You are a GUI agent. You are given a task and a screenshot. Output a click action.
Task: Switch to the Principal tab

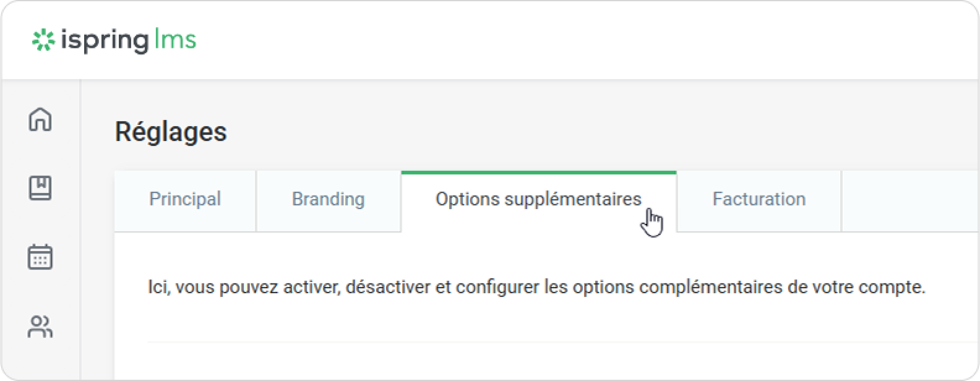(x=185, y=199)
